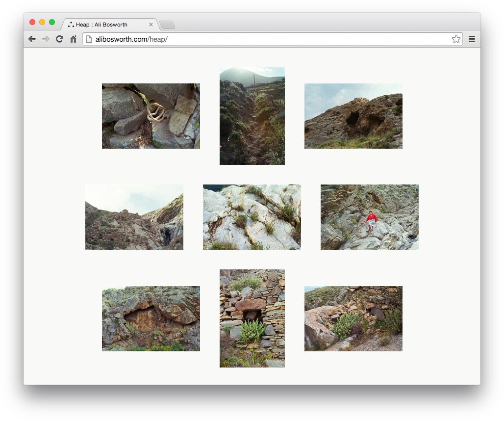
Task: Open the photo of white rock with grass tufts
Action: 252,217
